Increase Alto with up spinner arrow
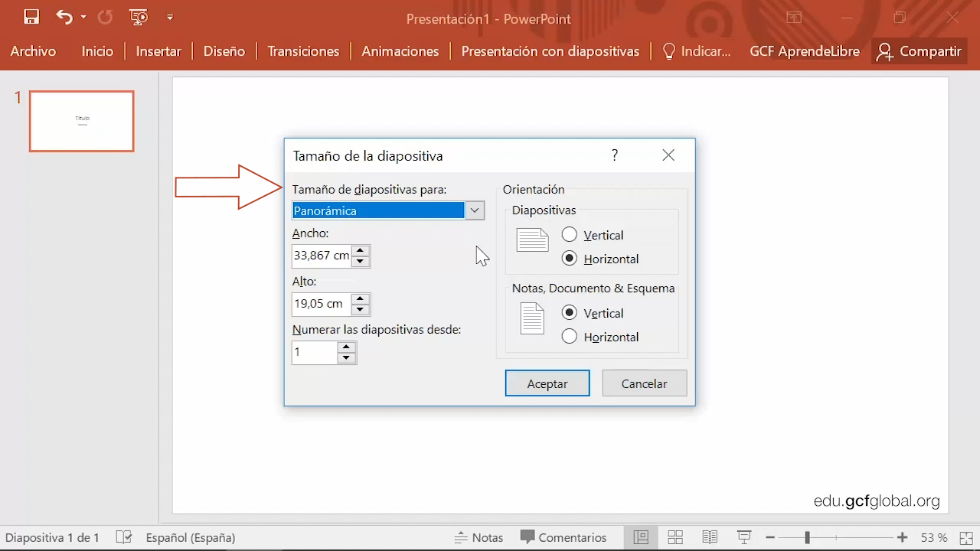The width and height of the screenshot is (980, 551). (x=361, y=298)
